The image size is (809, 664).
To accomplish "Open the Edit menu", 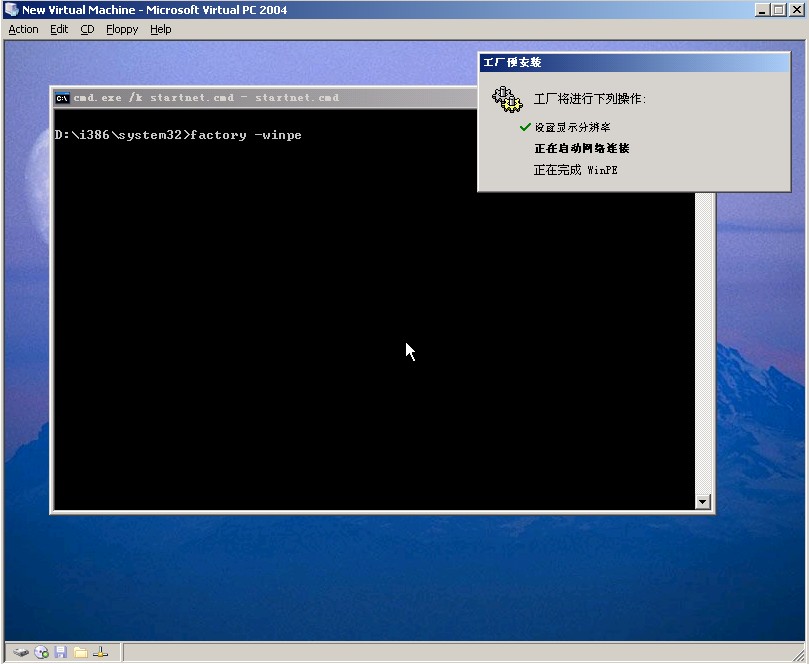I will (x=59, y=29).
